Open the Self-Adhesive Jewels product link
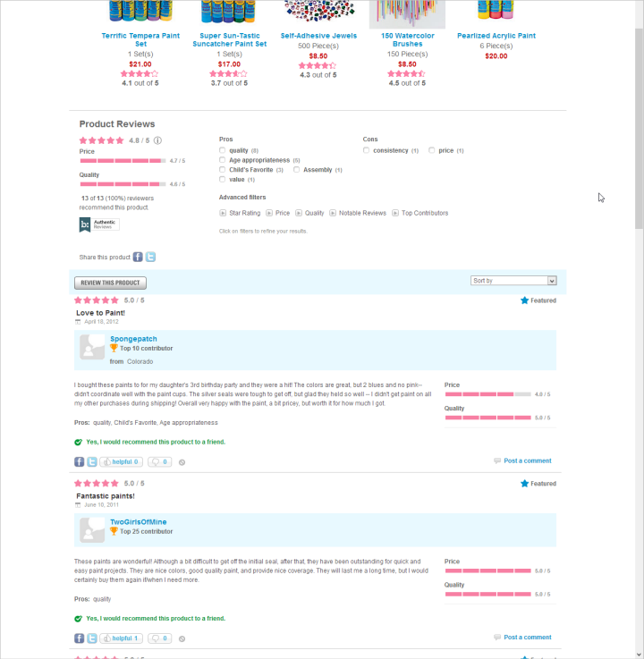644x659 pixels. pos(318,36)
